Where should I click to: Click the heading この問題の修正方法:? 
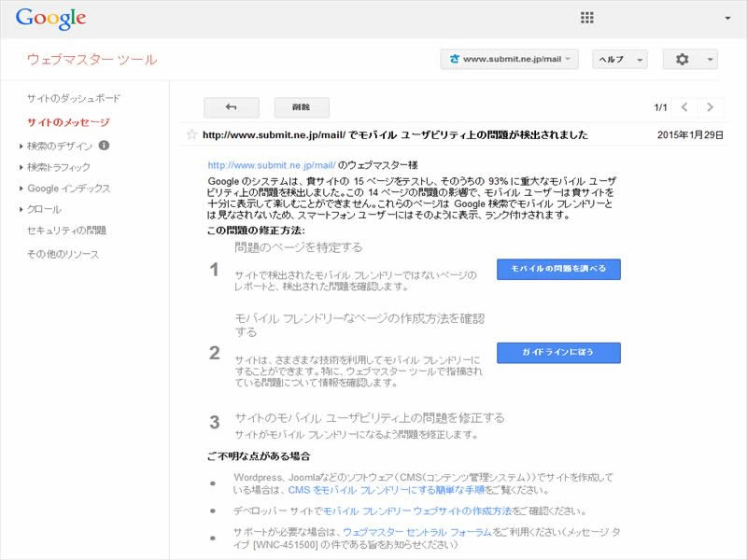pyautogui.click(x=256, y=231)
